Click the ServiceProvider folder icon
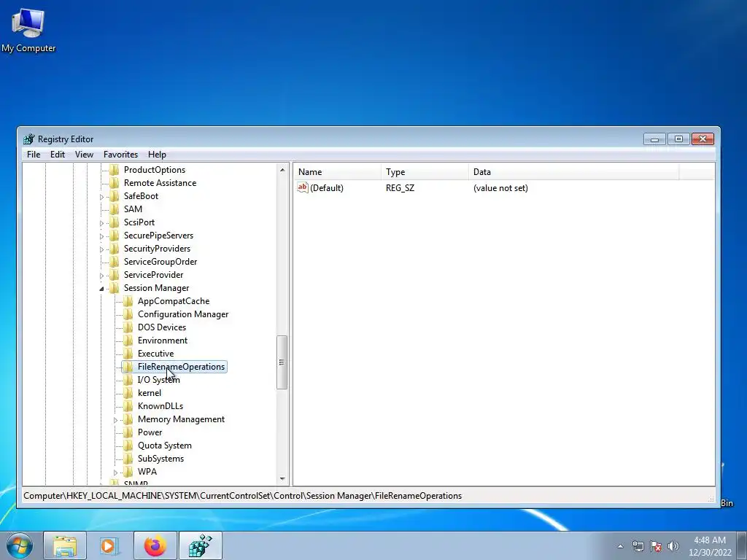This screenshot has width=747, height=560. (x=115, y=275)
